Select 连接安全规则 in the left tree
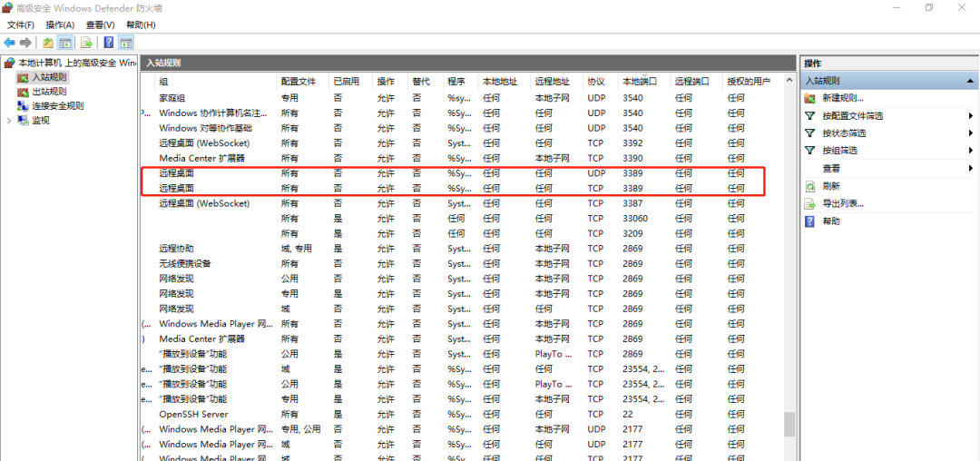Viewport: 980px width, 461px height. 57,105
